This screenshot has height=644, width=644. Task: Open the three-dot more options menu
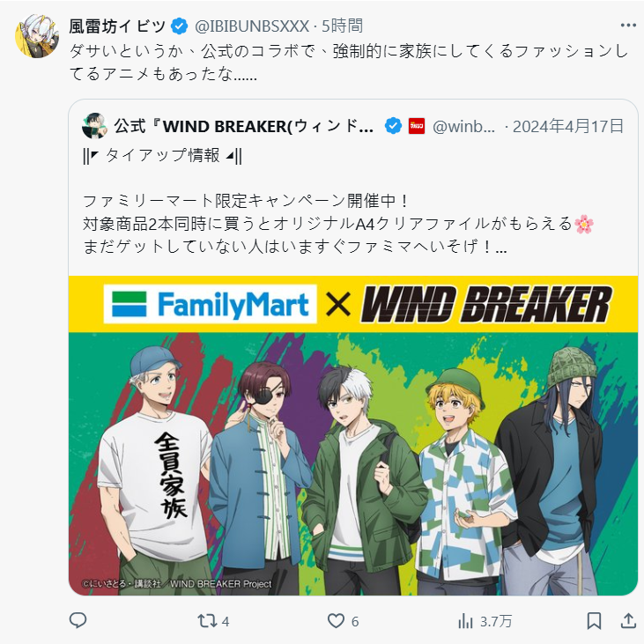click(628, 26)
